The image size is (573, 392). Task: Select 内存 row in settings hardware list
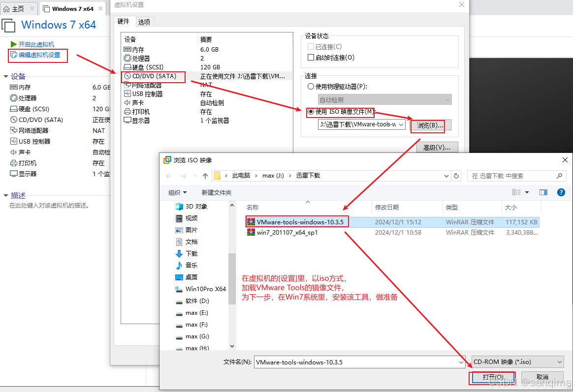207,50
